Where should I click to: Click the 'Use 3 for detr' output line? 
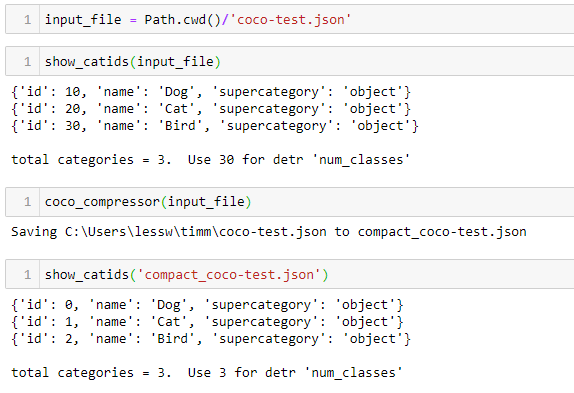[x=207, y=373]
